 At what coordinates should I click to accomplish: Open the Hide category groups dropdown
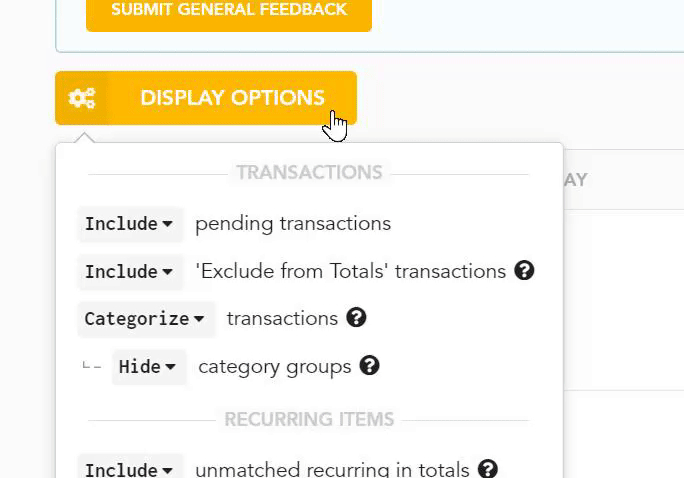[x=148, y=367]
